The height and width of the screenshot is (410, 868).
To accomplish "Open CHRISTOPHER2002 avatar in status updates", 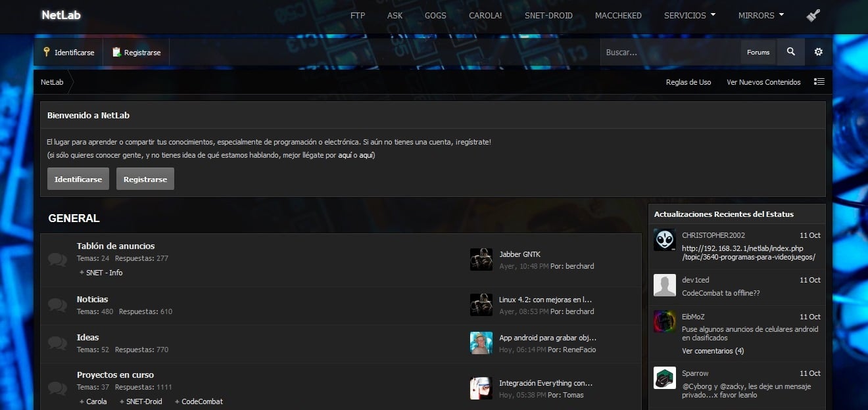I will click(x=665, y=240).
